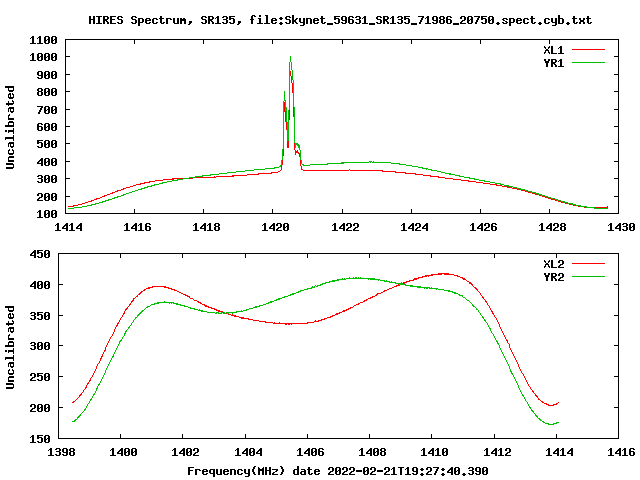
Task: Click the XL1 legend label
Action: [x=553, y=50]
